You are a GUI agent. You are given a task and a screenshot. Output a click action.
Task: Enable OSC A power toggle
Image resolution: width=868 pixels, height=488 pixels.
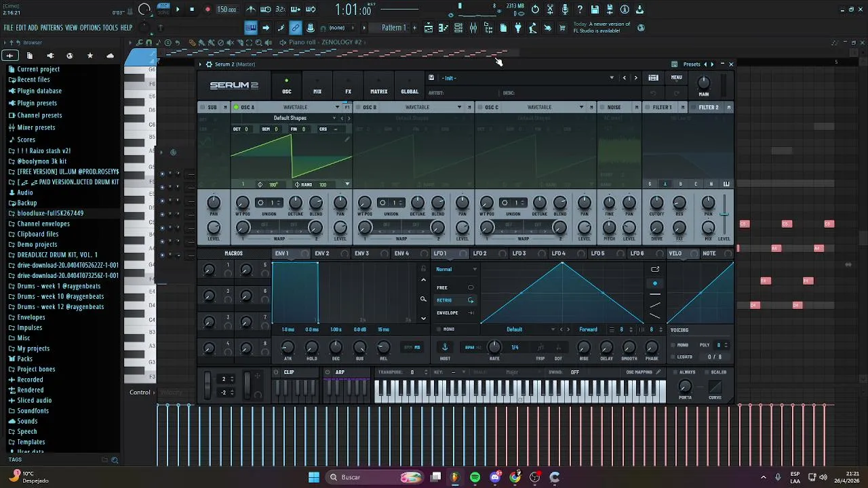point(236,107)
